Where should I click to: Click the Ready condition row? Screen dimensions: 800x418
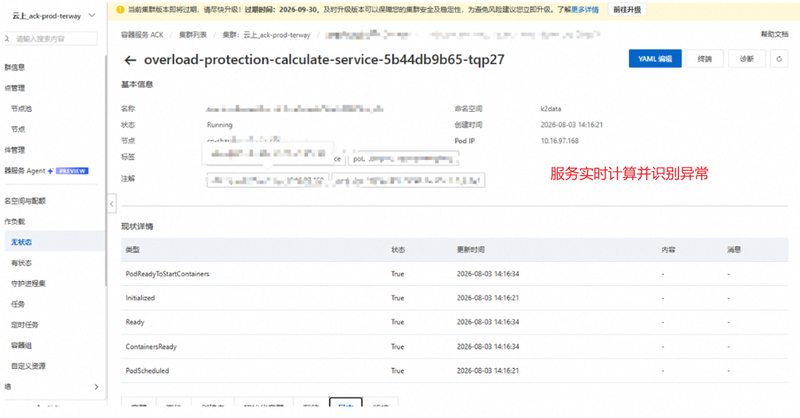click(x=454, y=322)
